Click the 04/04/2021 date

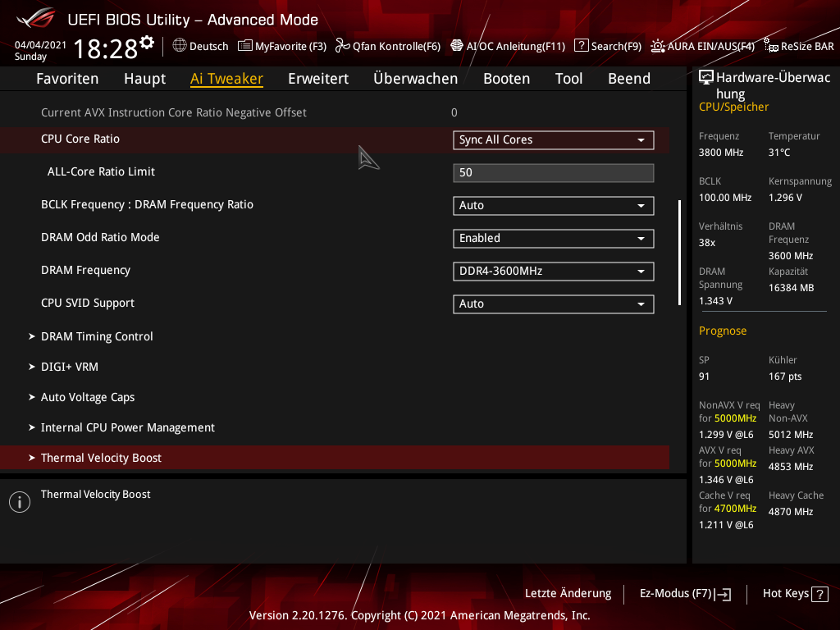(x=41, y=45)
